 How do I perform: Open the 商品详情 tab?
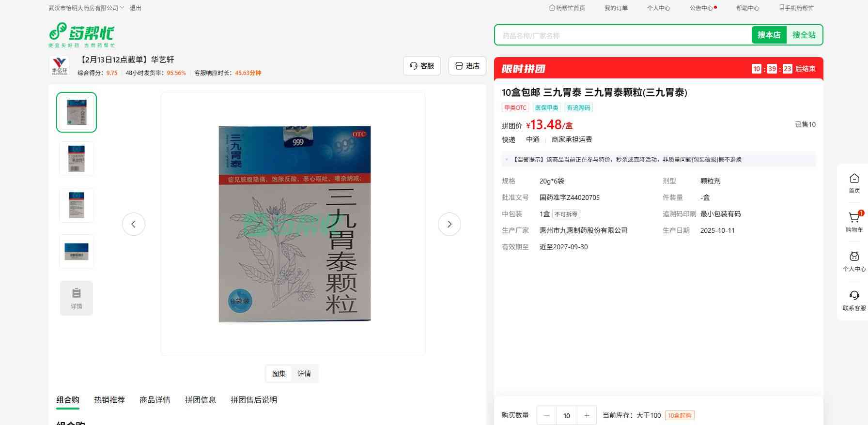click(155, 400)
